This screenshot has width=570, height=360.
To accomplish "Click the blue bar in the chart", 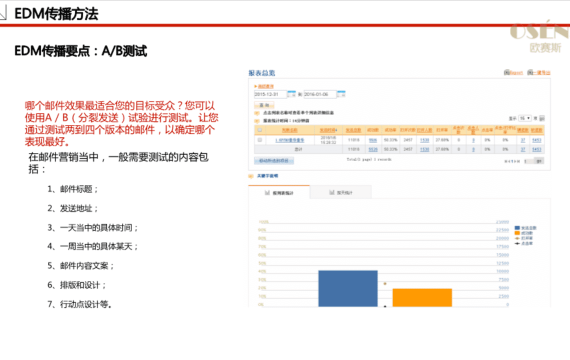I will 348,288.
